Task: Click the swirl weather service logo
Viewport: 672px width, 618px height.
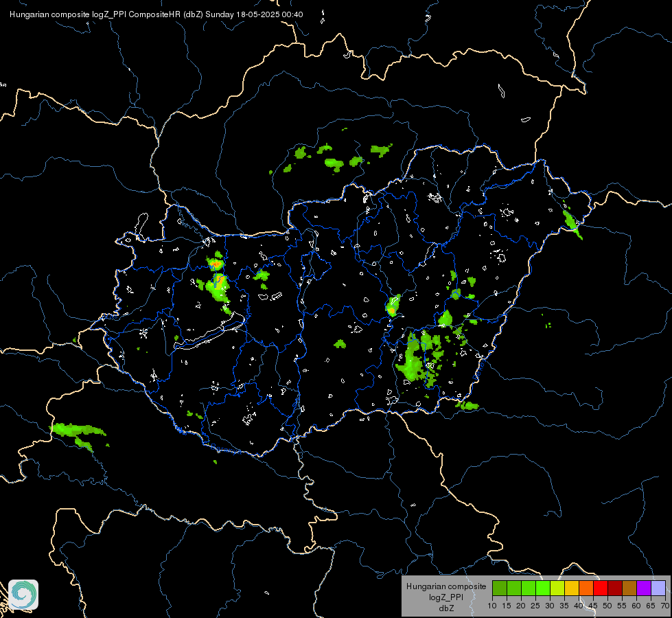Action: tap(23, 595)
